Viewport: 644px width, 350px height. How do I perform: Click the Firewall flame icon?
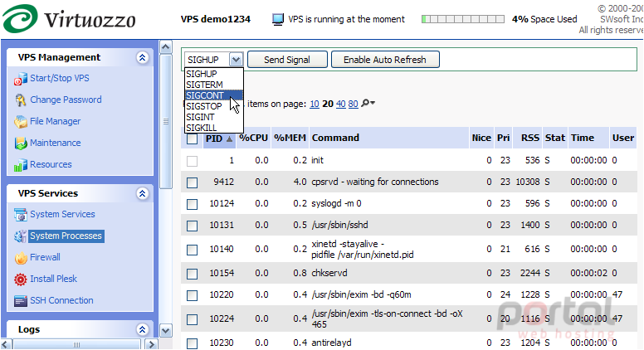[20, 258]
